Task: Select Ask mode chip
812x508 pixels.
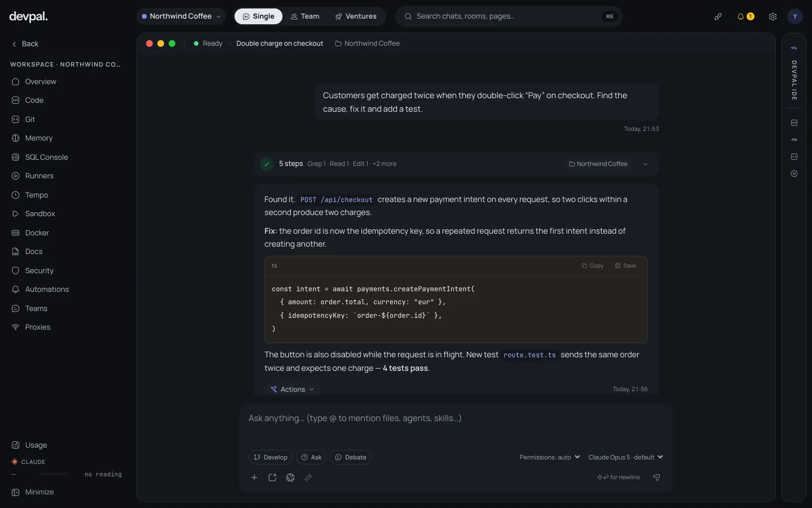Action: [x=311, y=458]
